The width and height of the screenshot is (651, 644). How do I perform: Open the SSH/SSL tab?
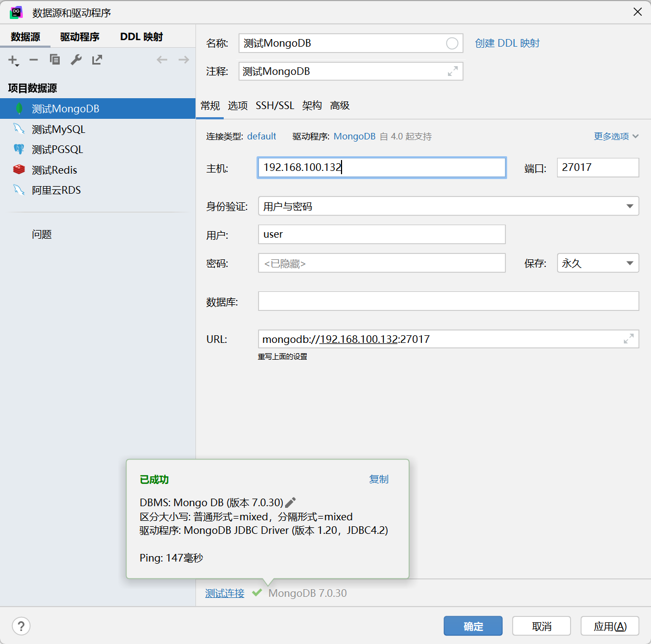[x=275, y=106]
